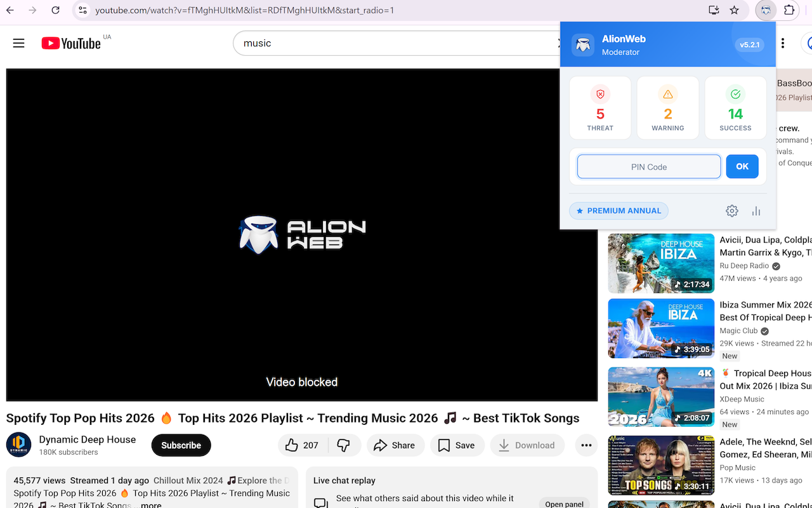Open AlionWeb statistics bar chart icon

[756, 211]
